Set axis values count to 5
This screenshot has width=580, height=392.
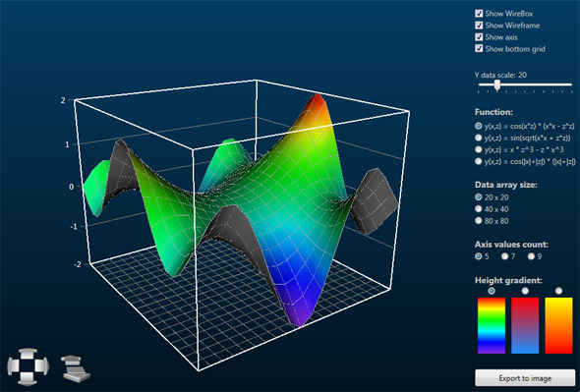(479, 256)
